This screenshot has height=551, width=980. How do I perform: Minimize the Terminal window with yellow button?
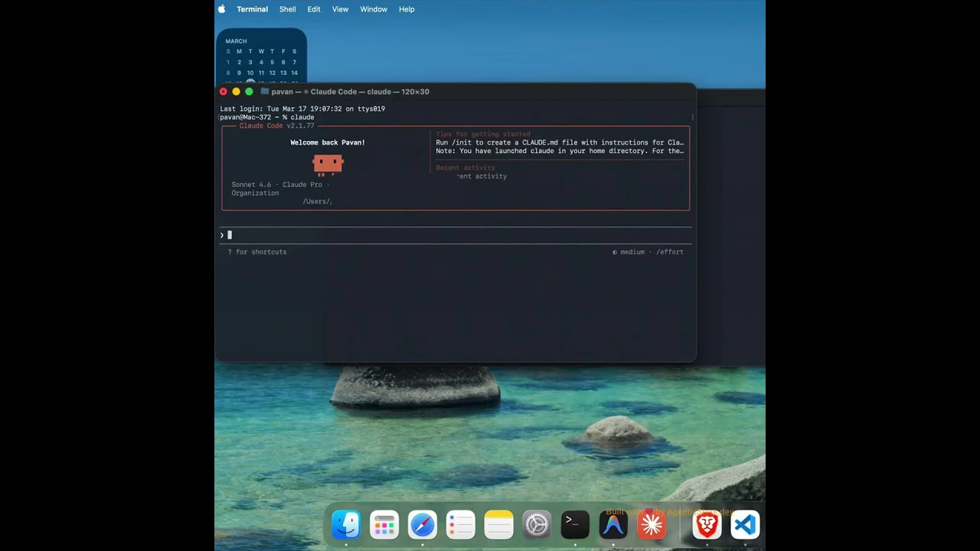tap(236, 92)
